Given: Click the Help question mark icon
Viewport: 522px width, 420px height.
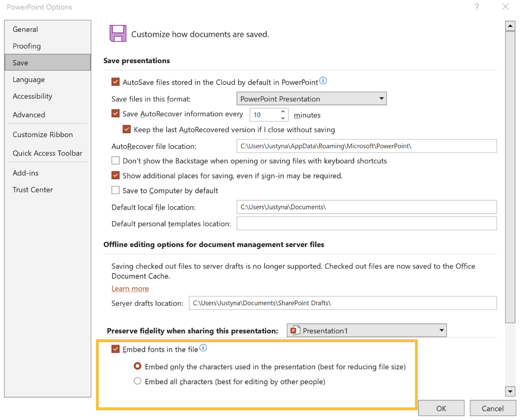Looking at the screenshot, I should coord(477,7).
